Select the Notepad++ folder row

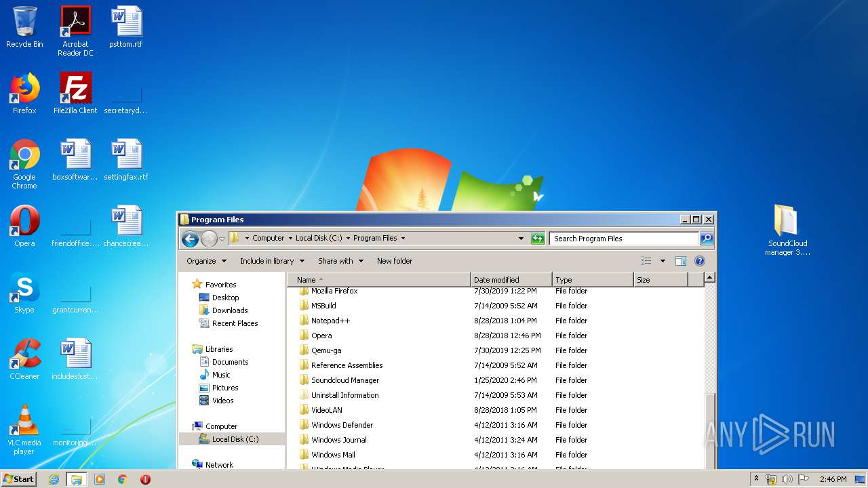pos(496,321)
